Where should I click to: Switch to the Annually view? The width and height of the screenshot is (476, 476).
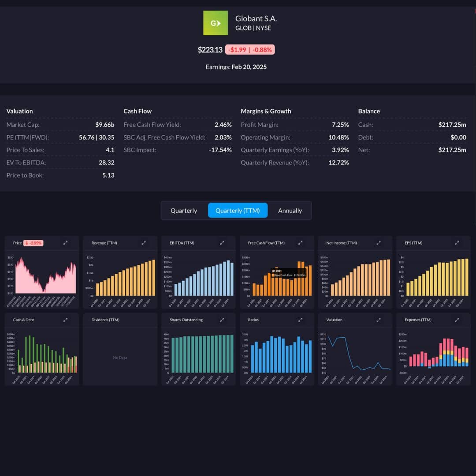(x=290, y=210)
